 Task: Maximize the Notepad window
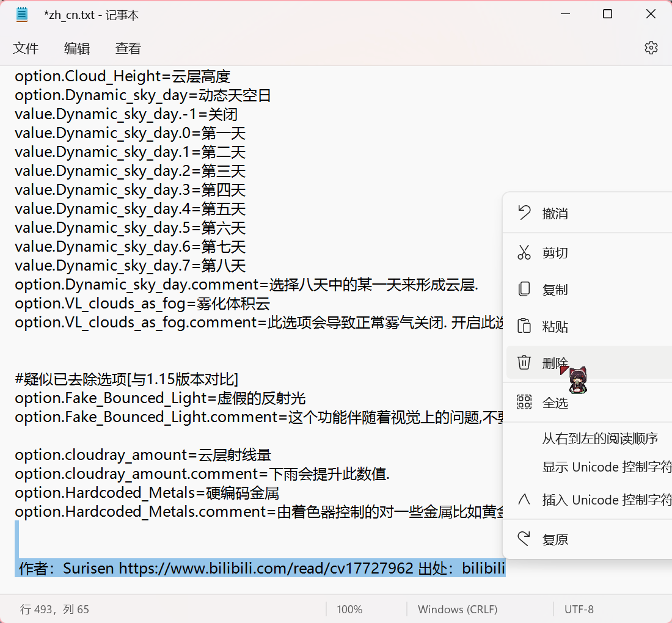pyautogui.click(x=607, y=14)
